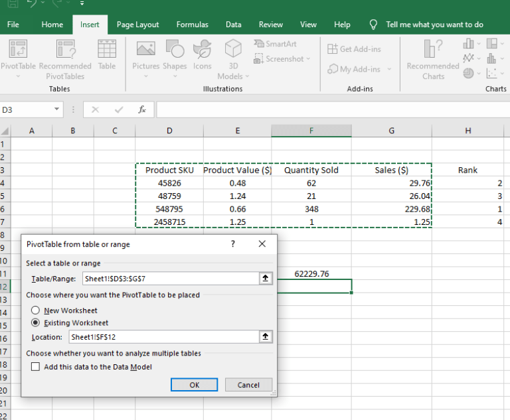Select column F header

[311, 131]
